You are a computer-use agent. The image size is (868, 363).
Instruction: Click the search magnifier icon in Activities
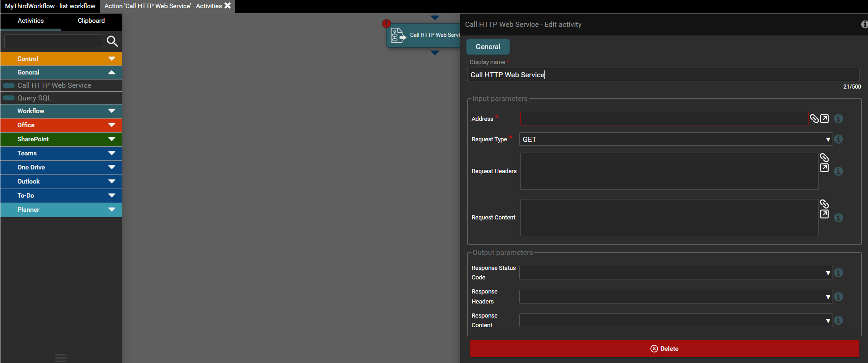(x=112, y=41)
